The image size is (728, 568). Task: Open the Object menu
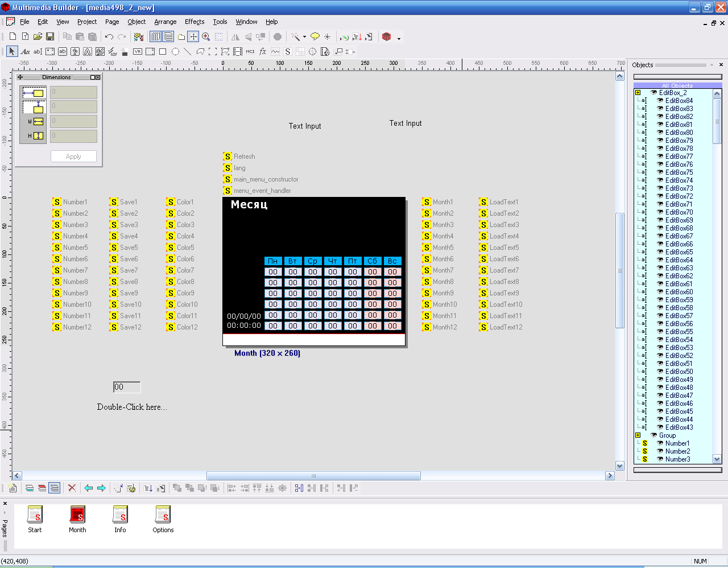[136, 22]
